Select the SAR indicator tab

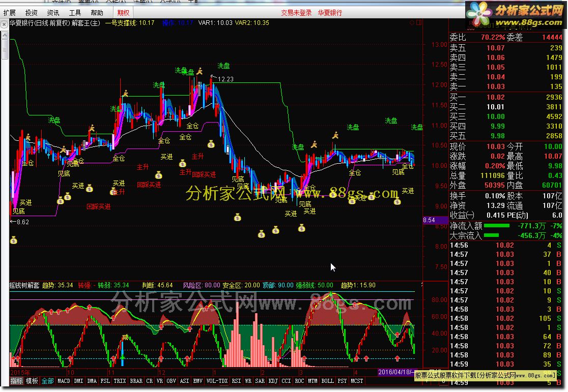coord(260,381)
